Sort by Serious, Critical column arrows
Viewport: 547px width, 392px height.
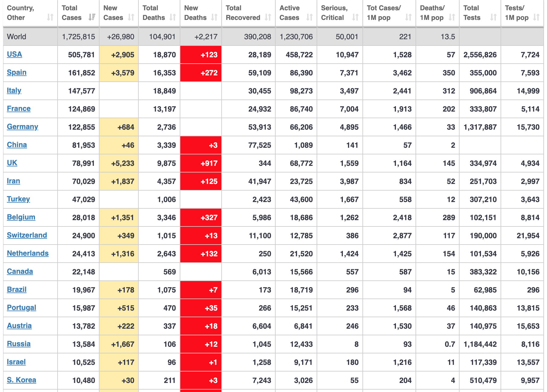(356, 17)
